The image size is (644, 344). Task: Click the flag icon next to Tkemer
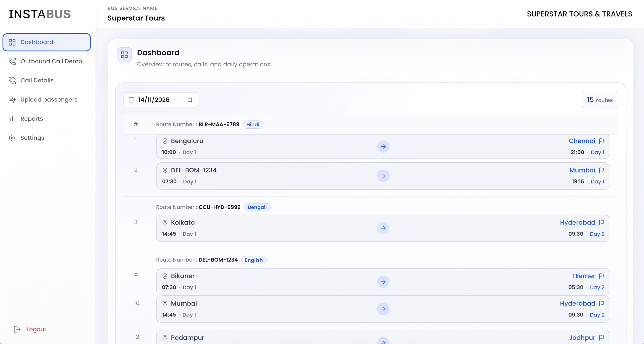pyautogui.click(x=601, y=276)
